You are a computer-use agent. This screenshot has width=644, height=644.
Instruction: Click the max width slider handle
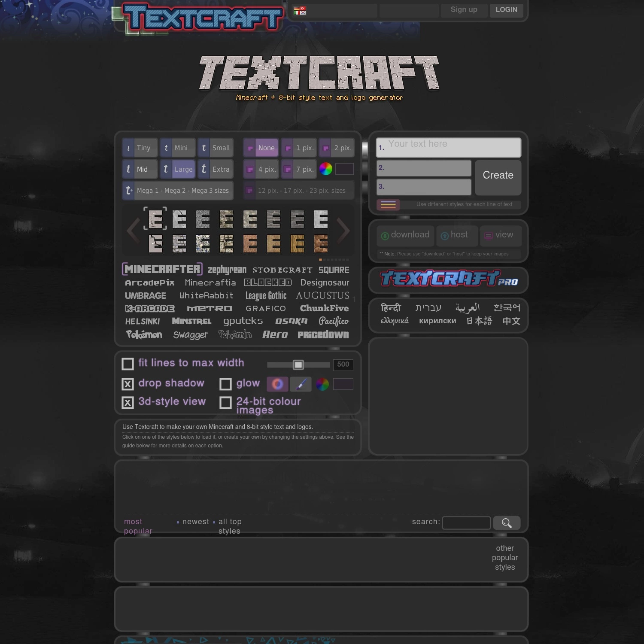tap(298, 365)
